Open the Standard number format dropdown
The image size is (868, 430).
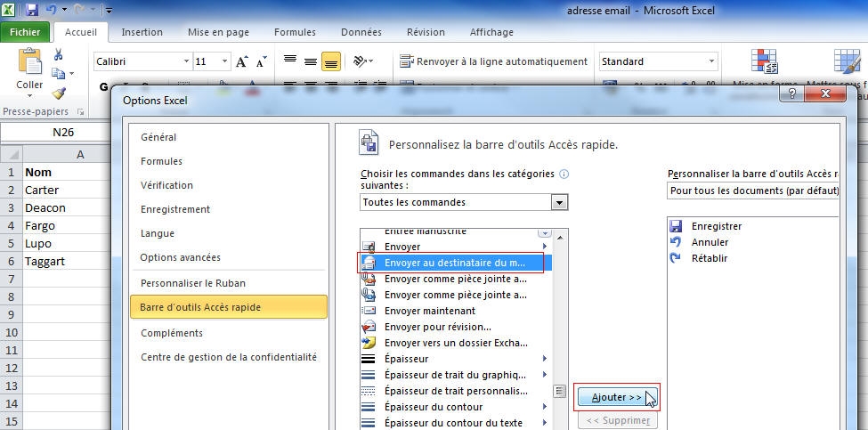click(x=711, y=61)
